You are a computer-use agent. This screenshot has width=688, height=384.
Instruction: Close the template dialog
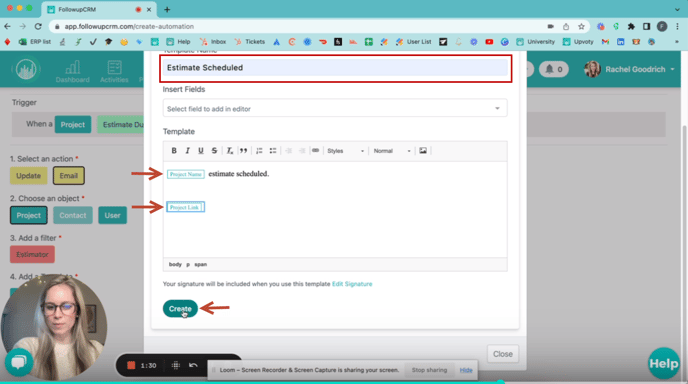tap(502, 354)
